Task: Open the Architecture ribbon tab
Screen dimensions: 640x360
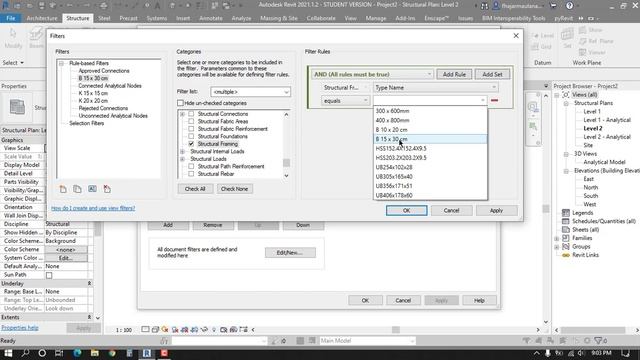Action: click(42, 18)
